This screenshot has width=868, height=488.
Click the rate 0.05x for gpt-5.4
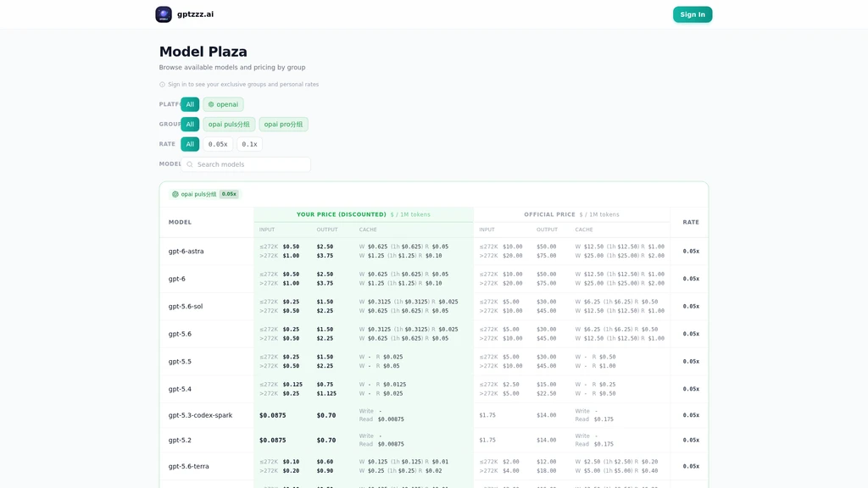point(691,389)
